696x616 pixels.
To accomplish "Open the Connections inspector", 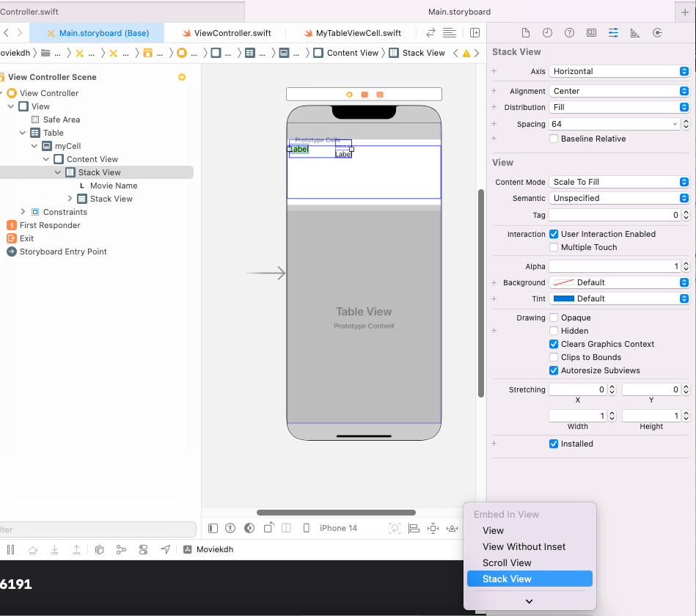I will 657,33.
